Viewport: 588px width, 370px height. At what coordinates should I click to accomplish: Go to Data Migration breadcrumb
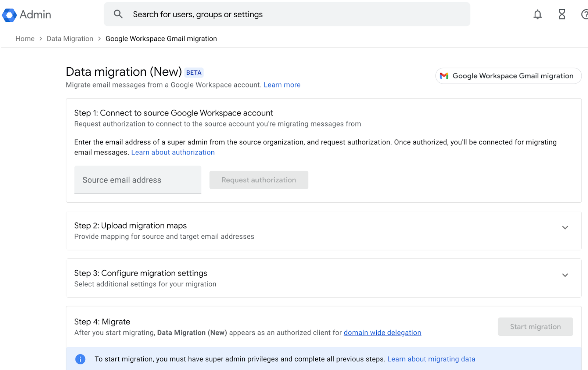70,39
